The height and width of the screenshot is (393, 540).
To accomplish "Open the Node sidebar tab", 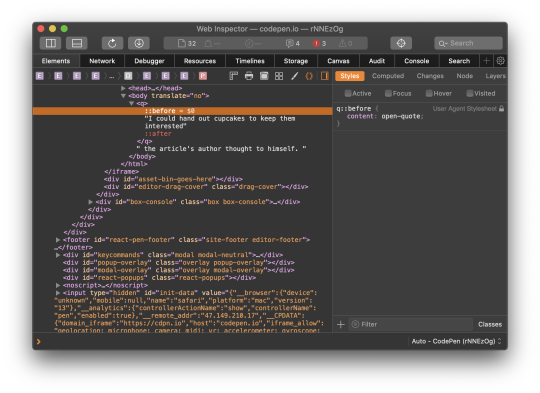I will (x=465, y=76).
